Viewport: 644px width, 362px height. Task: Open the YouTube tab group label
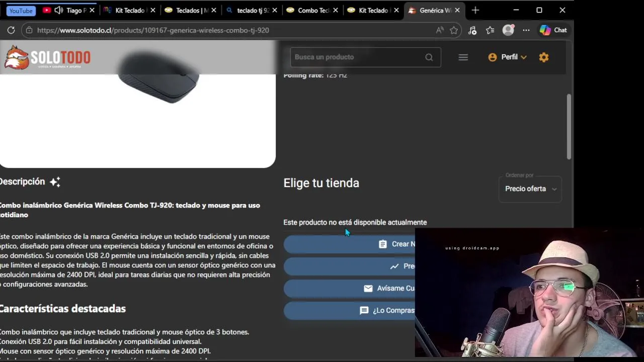21,11
